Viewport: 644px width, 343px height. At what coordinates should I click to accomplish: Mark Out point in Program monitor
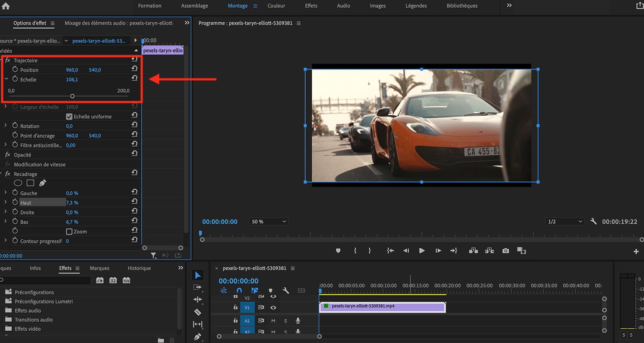[x=369, y=251]
